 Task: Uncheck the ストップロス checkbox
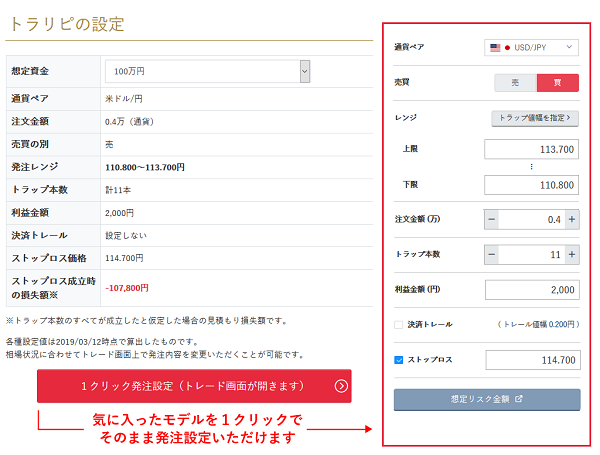click(398, 360)
